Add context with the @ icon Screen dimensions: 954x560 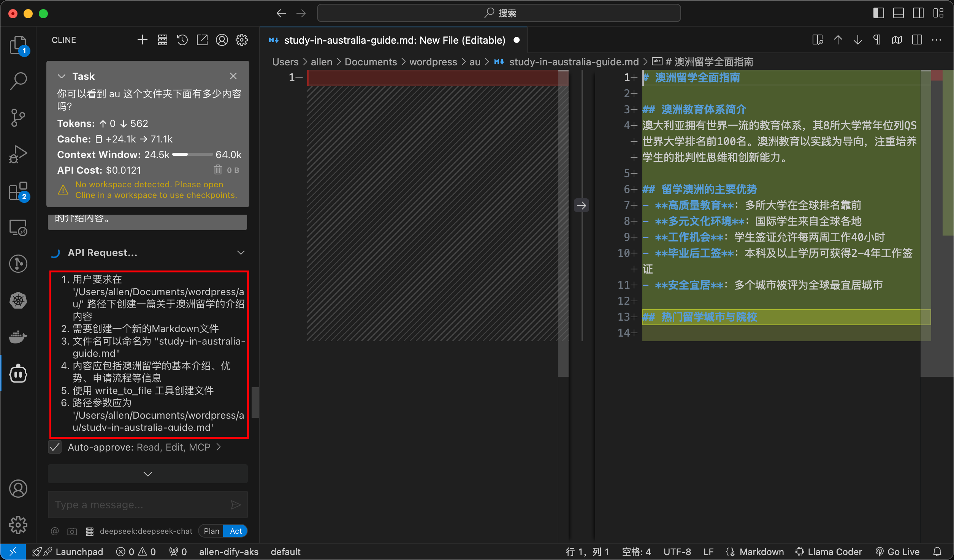55,531
